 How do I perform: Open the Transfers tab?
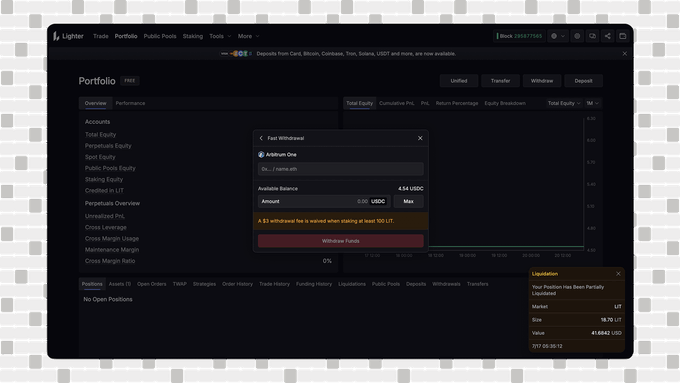tap(477, 284)
